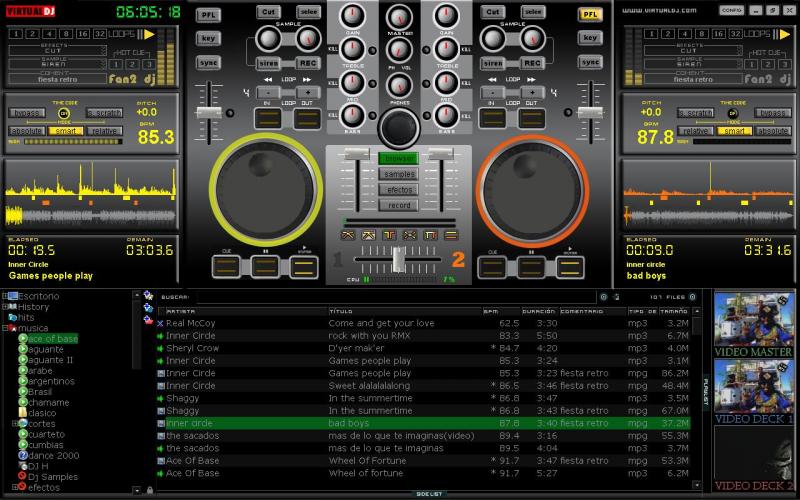Click the lock icon below folder tree
The image size is (800, 500).
coord(150,490)
